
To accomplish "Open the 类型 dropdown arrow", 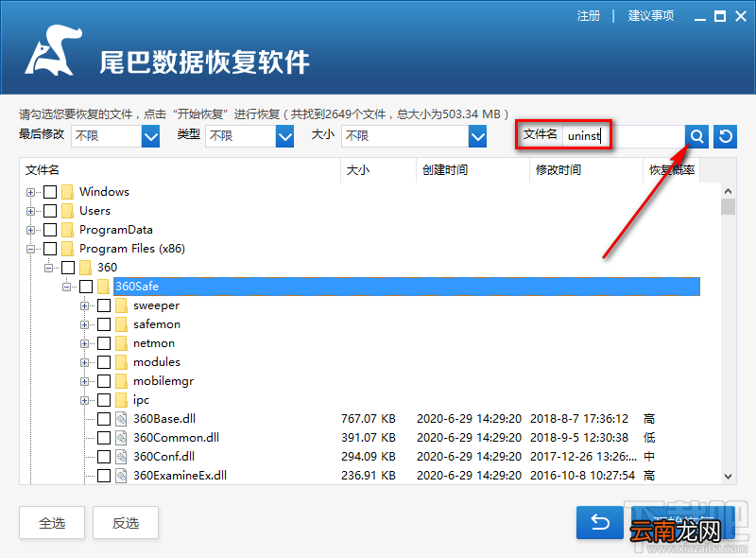I will pos(285,136).
